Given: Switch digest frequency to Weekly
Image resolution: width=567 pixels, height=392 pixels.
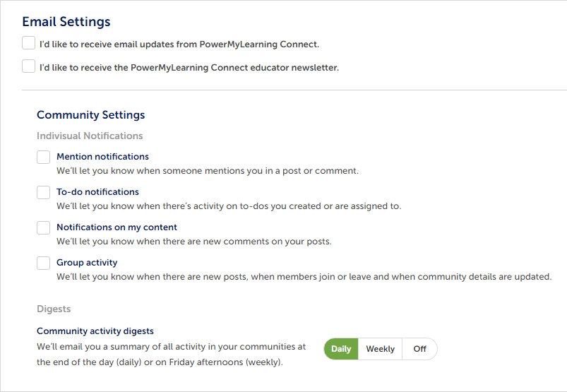Looking at the screenshot, I should [380, 349].
